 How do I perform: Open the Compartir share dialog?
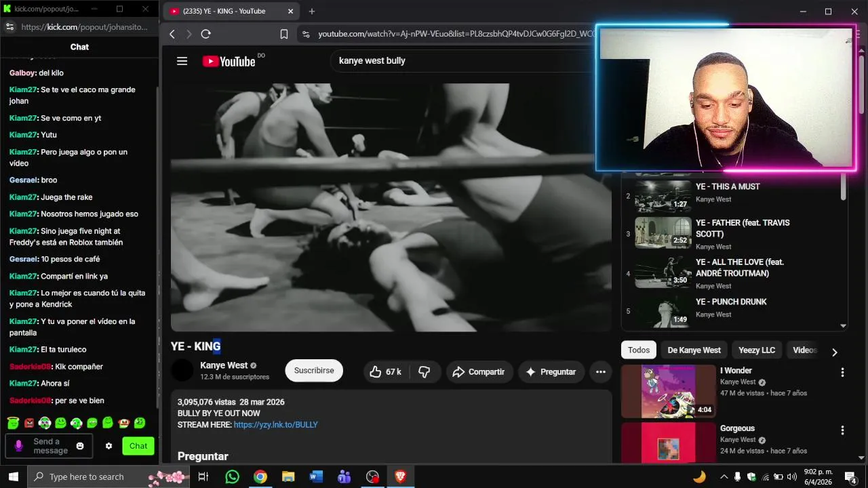pyautogui.click(x=478, y=371)
